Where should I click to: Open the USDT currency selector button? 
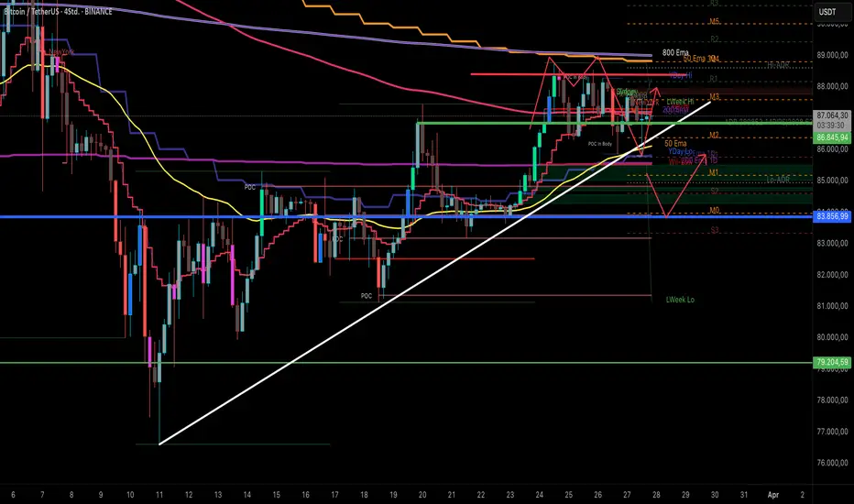[827, 11]
